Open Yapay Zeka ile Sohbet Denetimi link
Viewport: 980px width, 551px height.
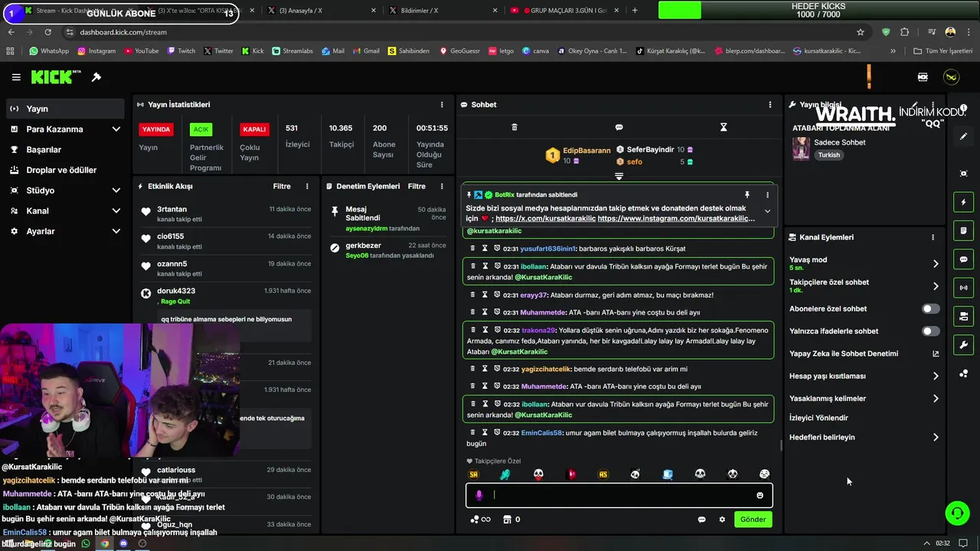pos(864,354)
